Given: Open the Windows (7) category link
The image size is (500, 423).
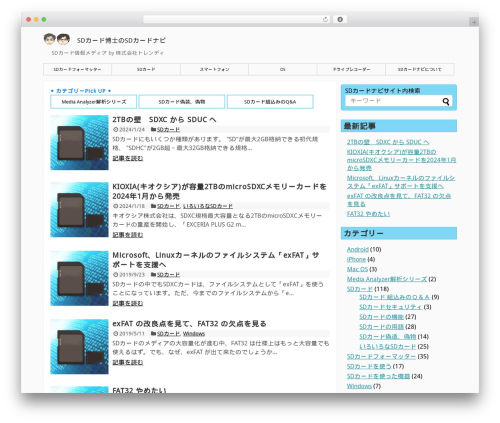Looking at the screenshot, I should click(x=359, y=386).
